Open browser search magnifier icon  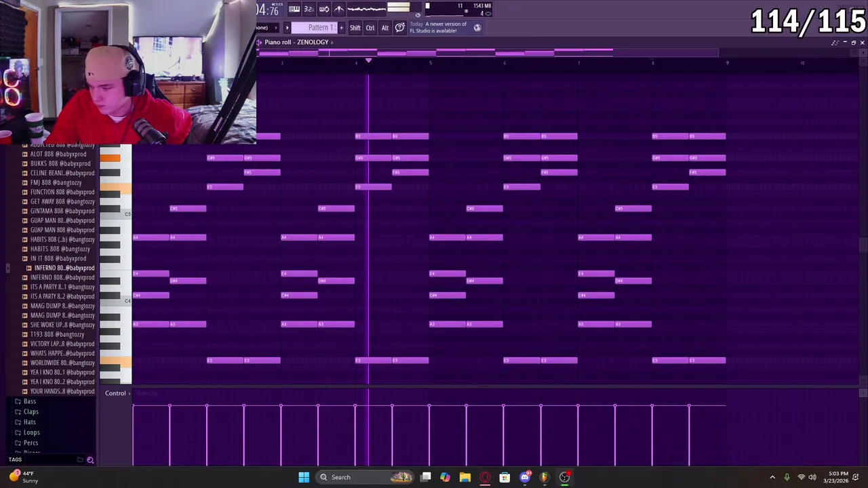pos(90,460)
